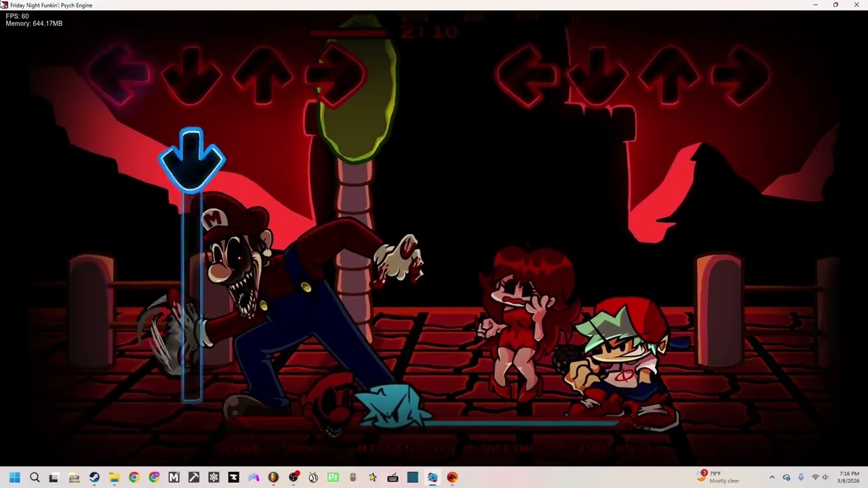Click 'Friday Night Funkin': Psych Engine' window title
868x488 pixels.
coord(52,5)
